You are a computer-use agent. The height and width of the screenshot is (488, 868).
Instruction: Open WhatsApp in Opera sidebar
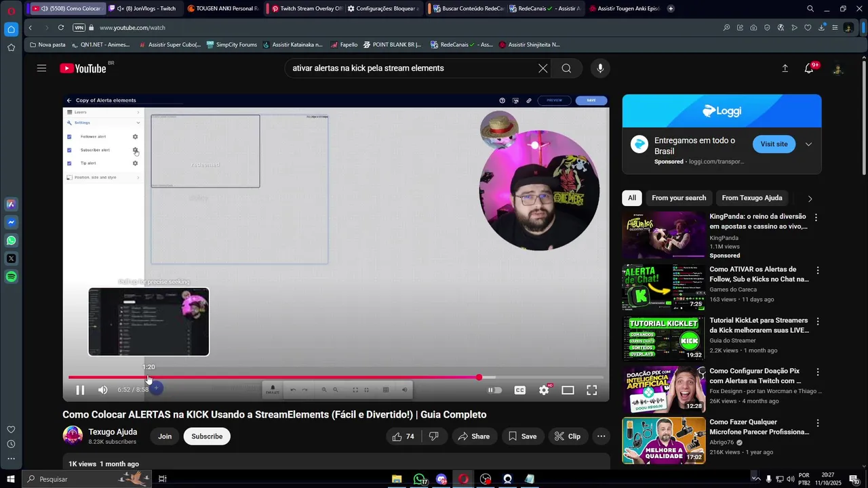(11, 241)
